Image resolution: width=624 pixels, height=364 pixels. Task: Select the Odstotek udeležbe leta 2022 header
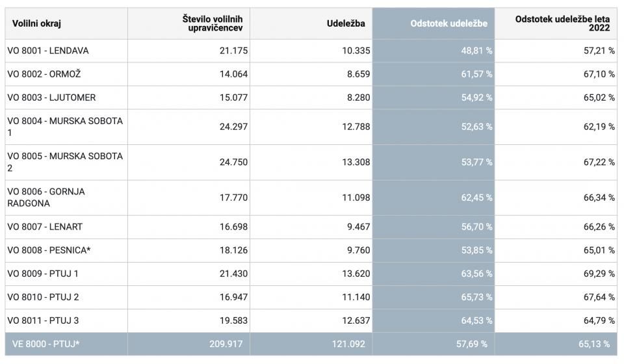562,24
